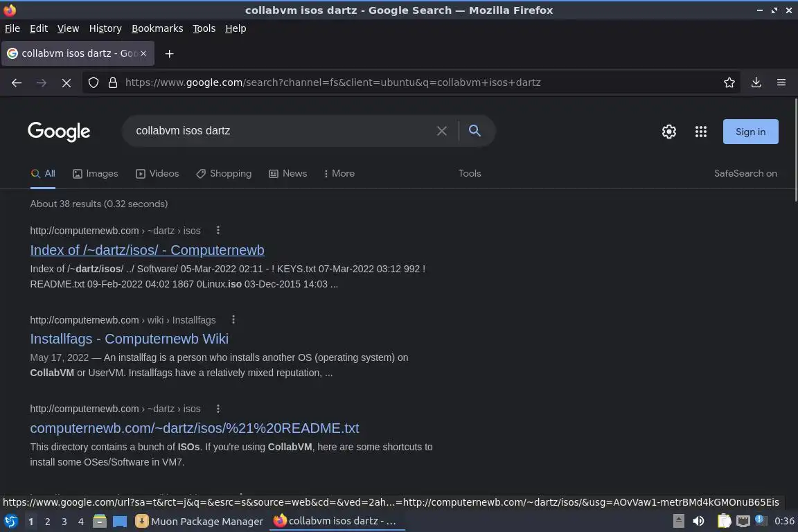Image resolution: width=798 pixels, height=532 pixels.
Task: Click the 0:36 taskbar clock
Action: pos(783,521)
